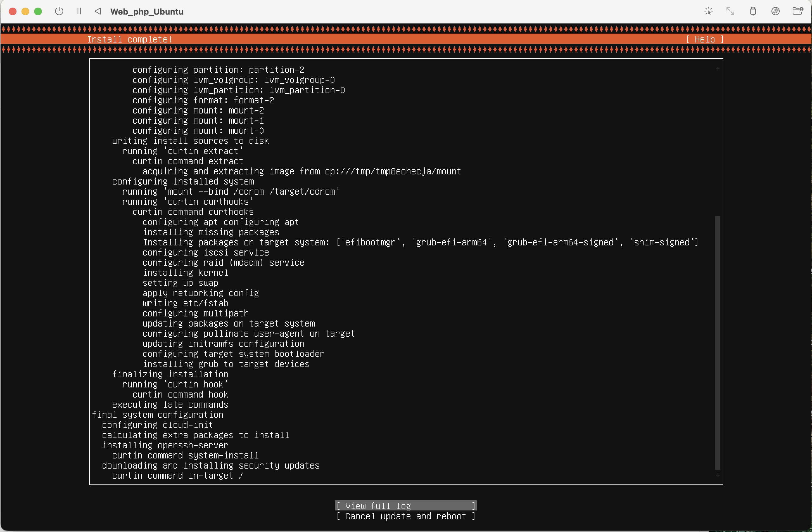Open the shared folder icon
Screen dimensions: 812x532
[x=797, y=11]
